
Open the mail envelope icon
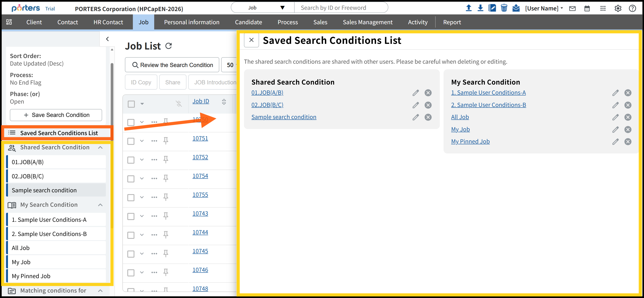[x=572, y=9]
